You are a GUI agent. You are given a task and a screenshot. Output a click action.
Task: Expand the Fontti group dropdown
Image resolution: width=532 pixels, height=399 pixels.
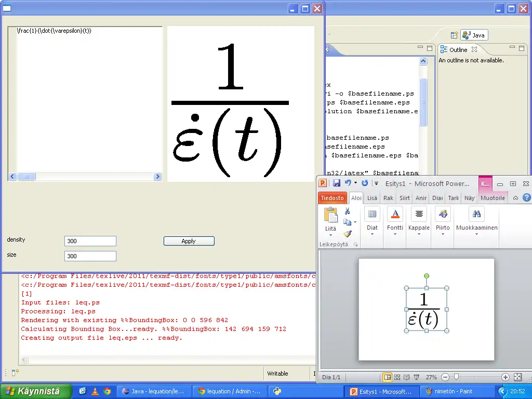coord(395,234)
